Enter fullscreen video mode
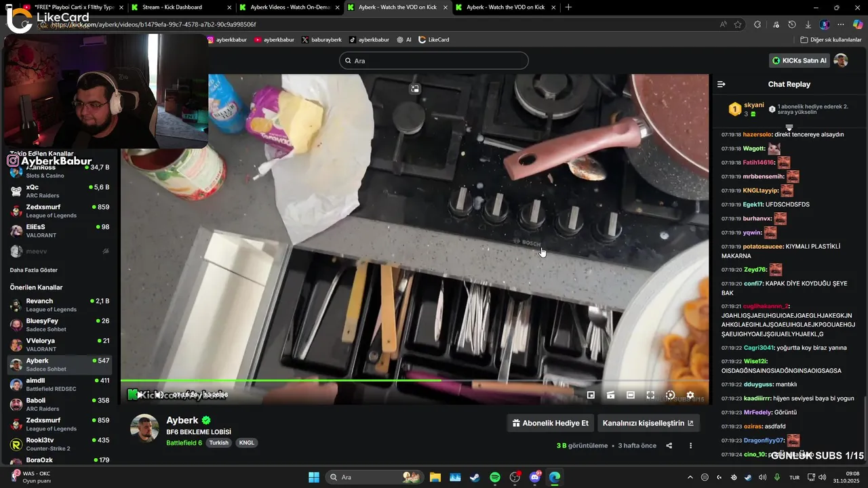The image size is (868, 488). [x=650, y=395]
